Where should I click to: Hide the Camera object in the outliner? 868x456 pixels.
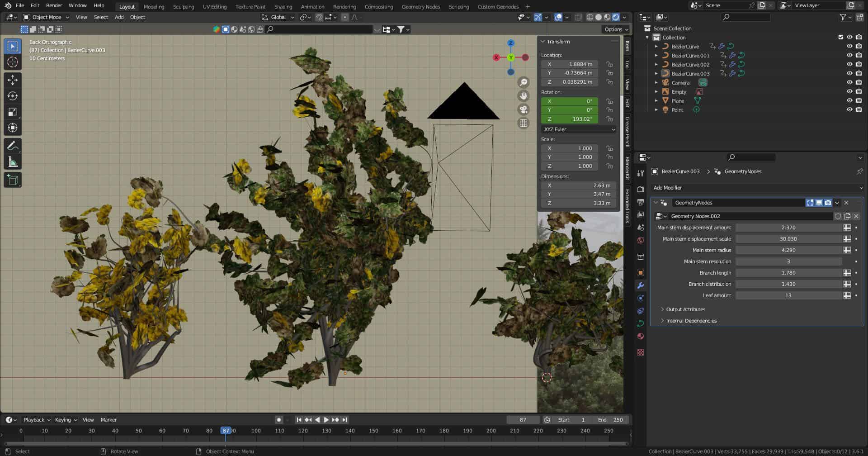(849, 82)
